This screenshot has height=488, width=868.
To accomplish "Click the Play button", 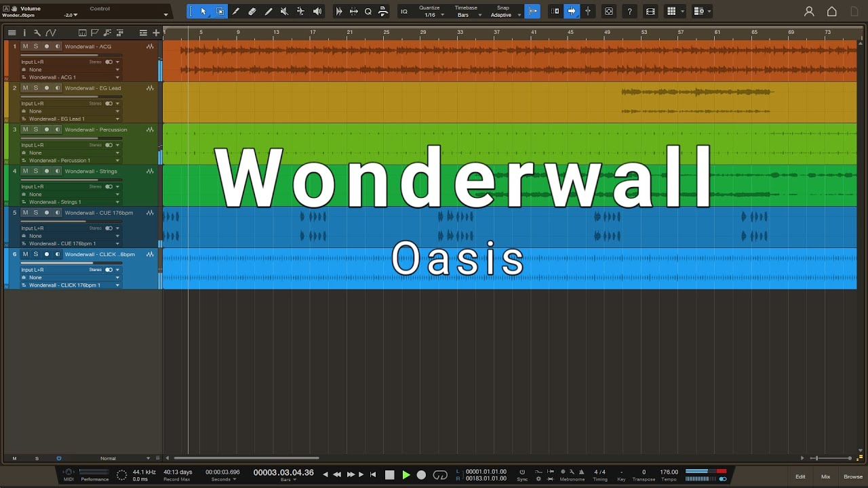I will pyautogui.click(x=406, y=475).
